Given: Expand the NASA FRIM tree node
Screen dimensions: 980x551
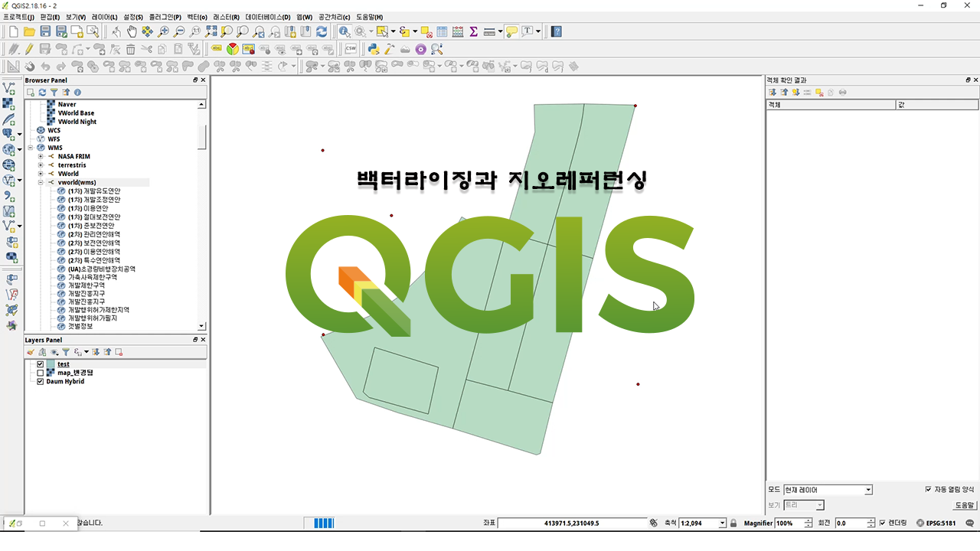Looking at the screenshot, I should tap(41, 156).
